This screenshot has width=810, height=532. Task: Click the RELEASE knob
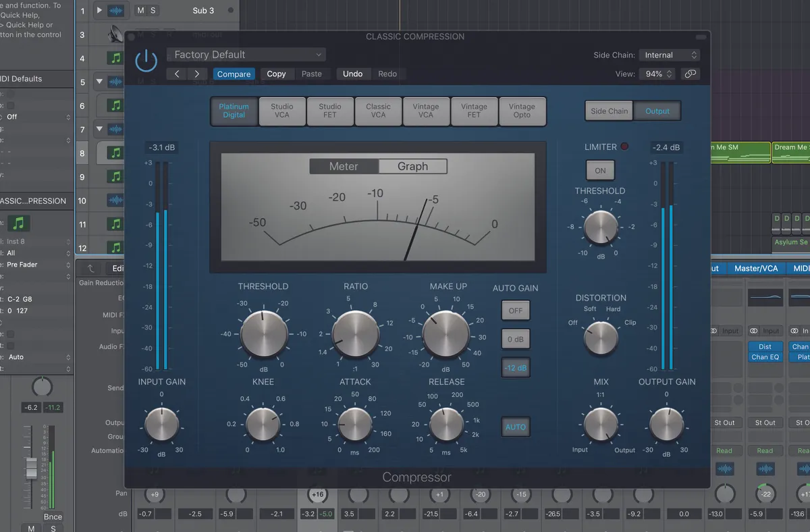click(x=446, y=424)
